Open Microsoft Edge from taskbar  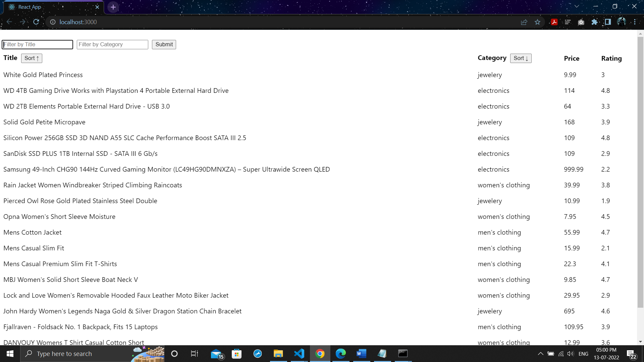point(340,354)
